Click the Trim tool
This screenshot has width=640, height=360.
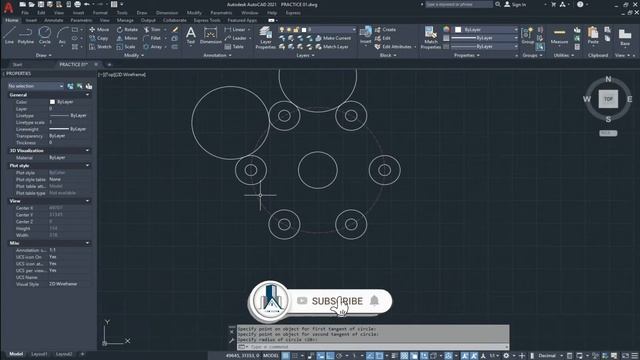pos(152,29)
